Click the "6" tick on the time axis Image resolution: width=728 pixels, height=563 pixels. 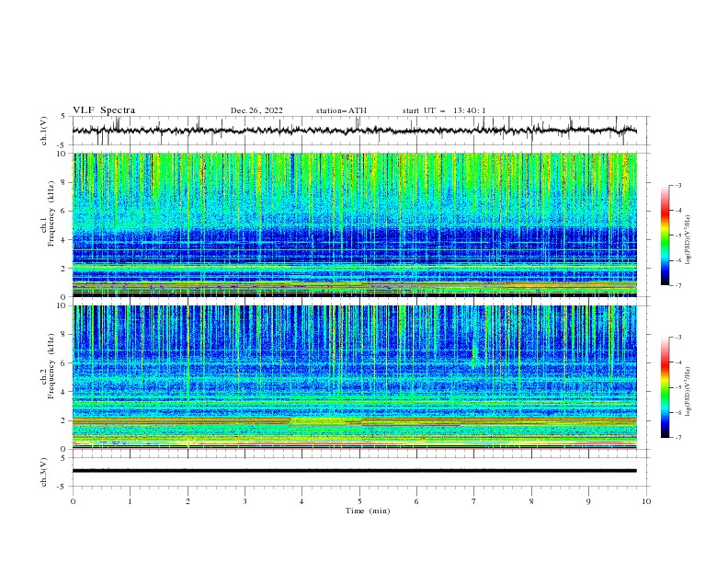[416, 501]
